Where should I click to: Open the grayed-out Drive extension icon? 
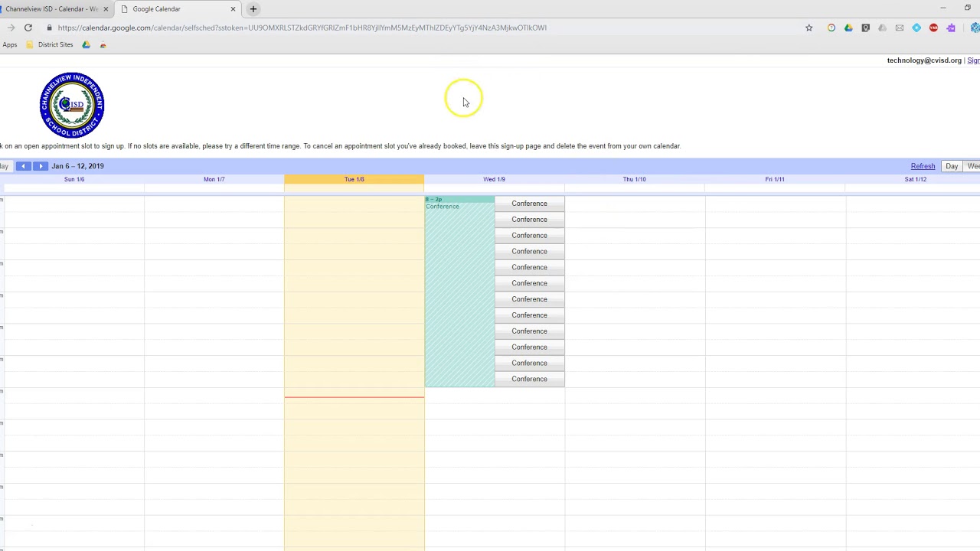[882, 28]
